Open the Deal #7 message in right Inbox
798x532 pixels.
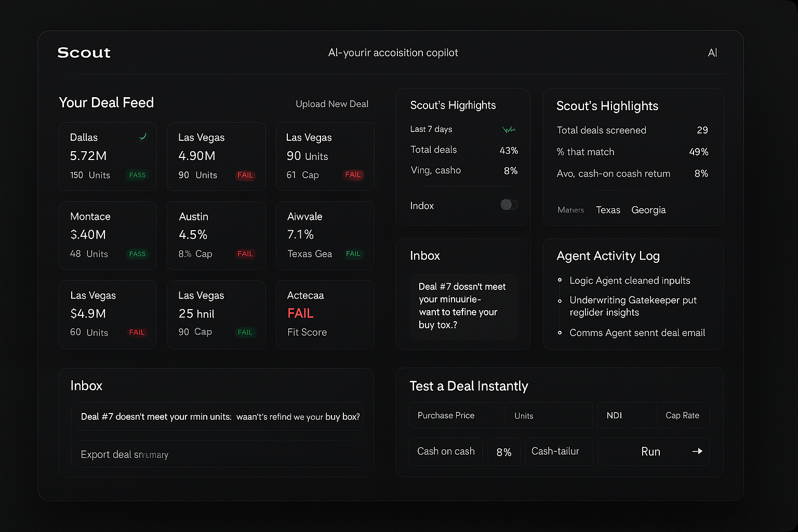click(x=463, y=306)
